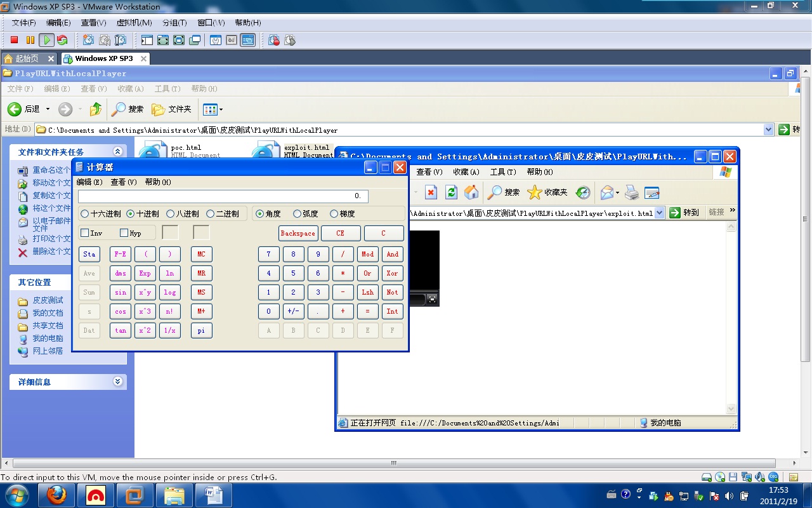812x508 pixels.
Task: Collapse the 文件和文件夹任务 panel
Action: coord(117,152)
